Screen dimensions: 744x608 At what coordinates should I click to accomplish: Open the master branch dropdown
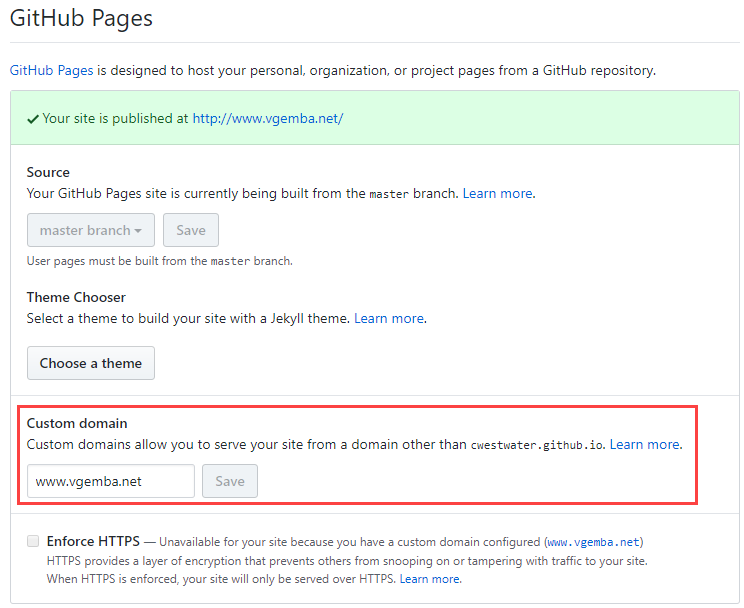click(91, 230)
